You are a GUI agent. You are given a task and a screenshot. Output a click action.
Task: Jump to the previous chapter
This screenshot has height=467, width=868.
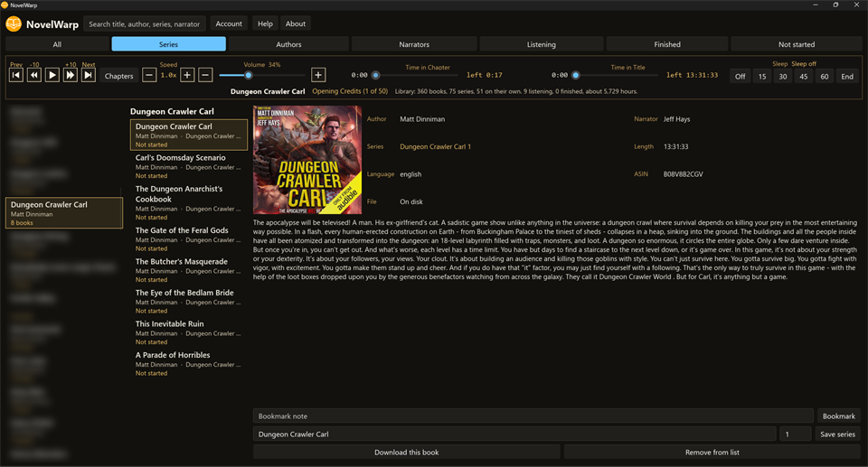coord(16,75)
